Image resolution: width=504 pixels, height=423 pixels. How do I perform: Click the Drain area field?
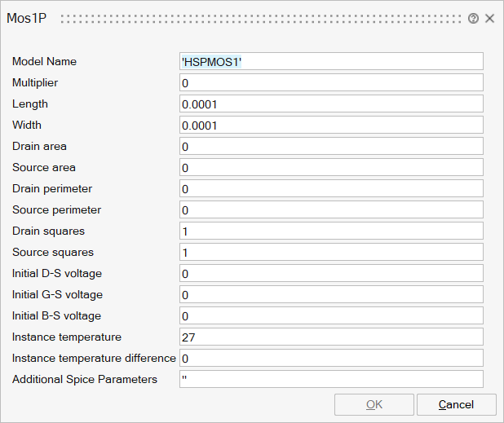tap(331, 146)
